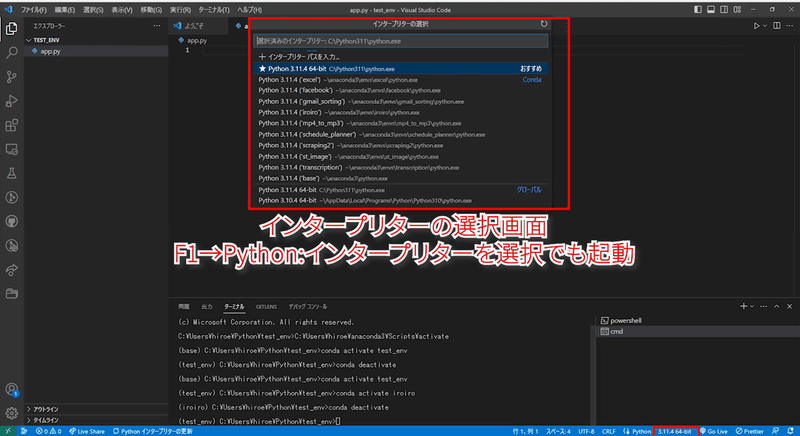
Task: Open new terminal profile dropdown arrow
Action: [x=752, y=306]
